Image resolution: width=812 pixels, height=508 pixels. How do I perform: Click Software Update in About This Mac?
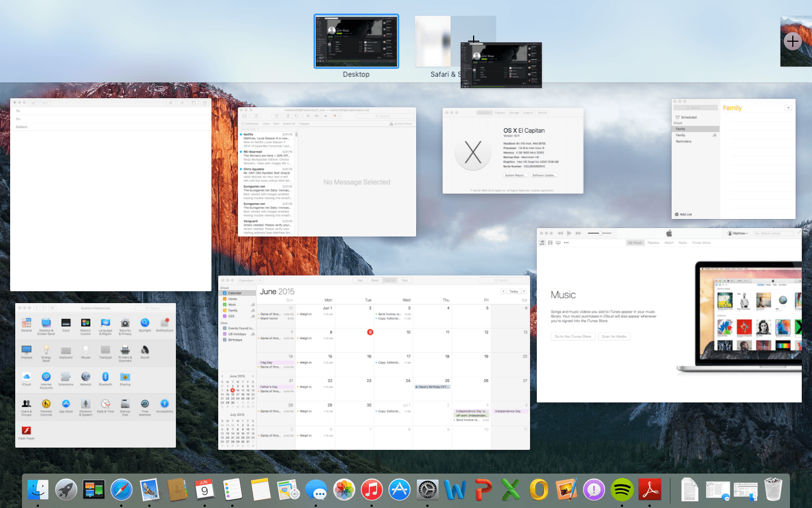pyautogui.click(x=544, y=176)
